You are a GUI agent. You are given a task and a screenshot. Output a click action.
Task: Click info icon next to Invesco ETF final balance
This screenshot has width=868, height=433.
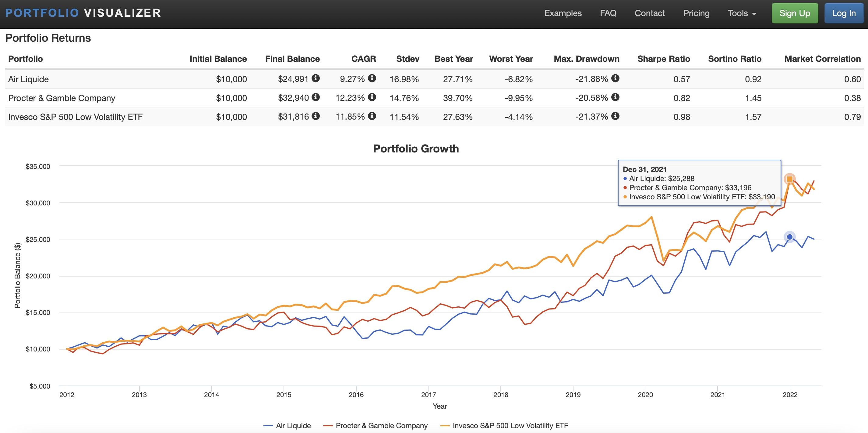[316, 116]
